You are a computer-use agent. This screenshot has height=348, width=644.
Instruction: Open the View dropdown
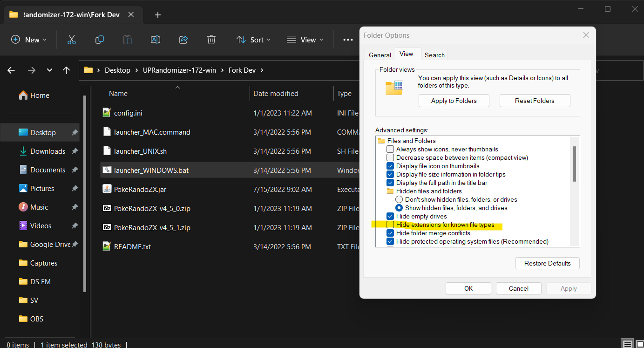(305, 40)
